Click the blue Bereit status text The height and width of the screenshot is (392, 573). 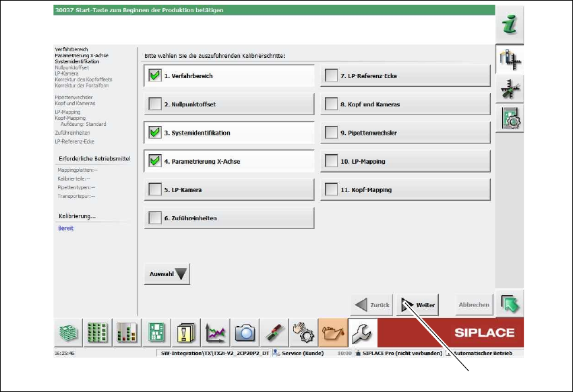pos(66,228)
